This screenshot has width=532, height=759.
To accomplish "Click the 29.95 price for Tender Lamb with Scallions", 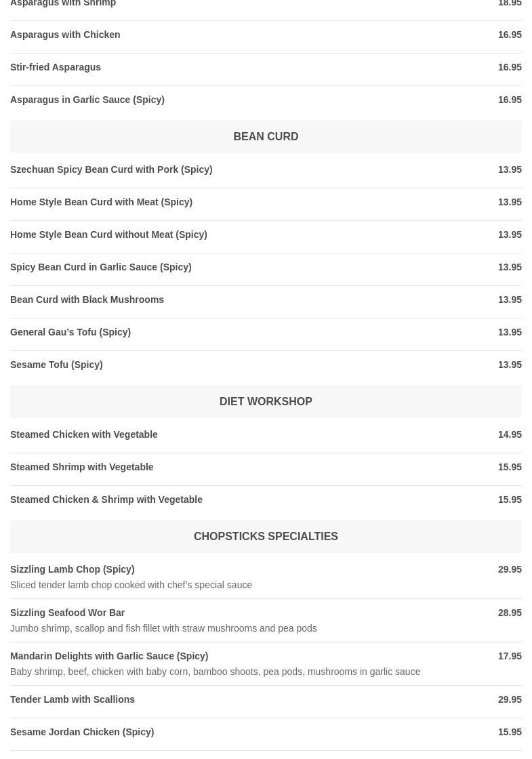I will tap(510, 699).
